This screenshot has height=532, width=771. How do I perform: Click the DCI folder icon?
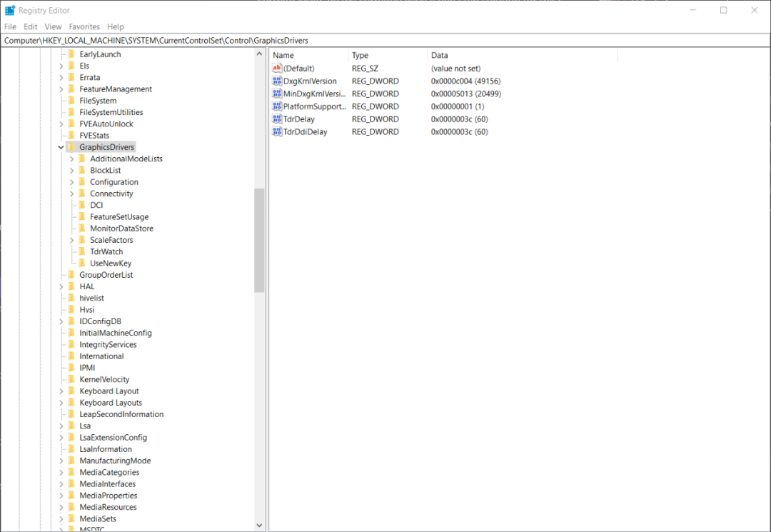[x=82, y=205]
